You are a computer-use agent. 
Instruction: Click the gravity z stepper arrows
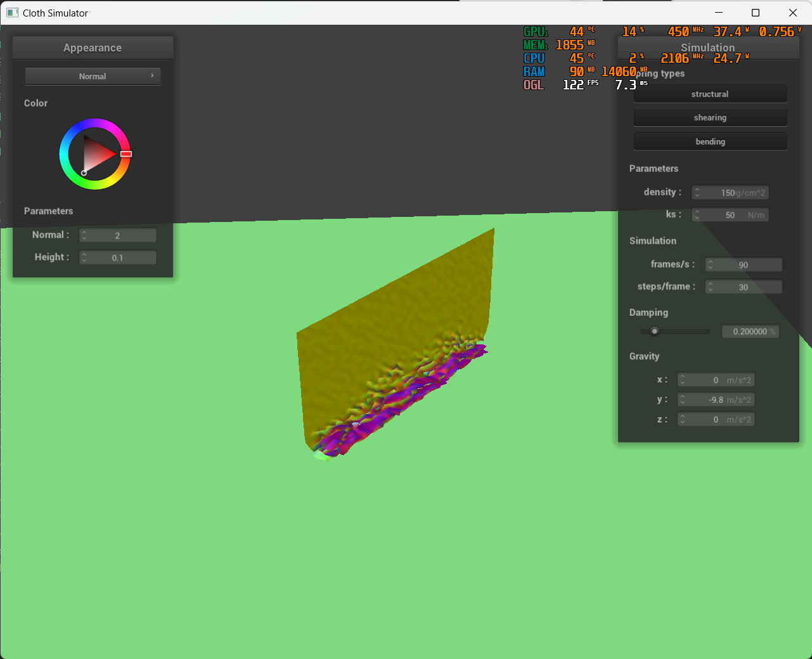click(x=682, y=419)
